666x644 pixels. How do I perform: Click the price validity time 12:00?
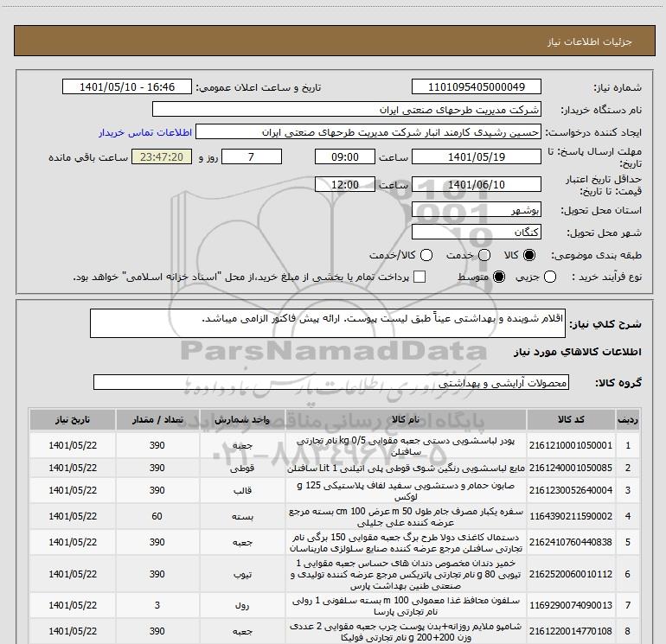[x=345, y=184]
